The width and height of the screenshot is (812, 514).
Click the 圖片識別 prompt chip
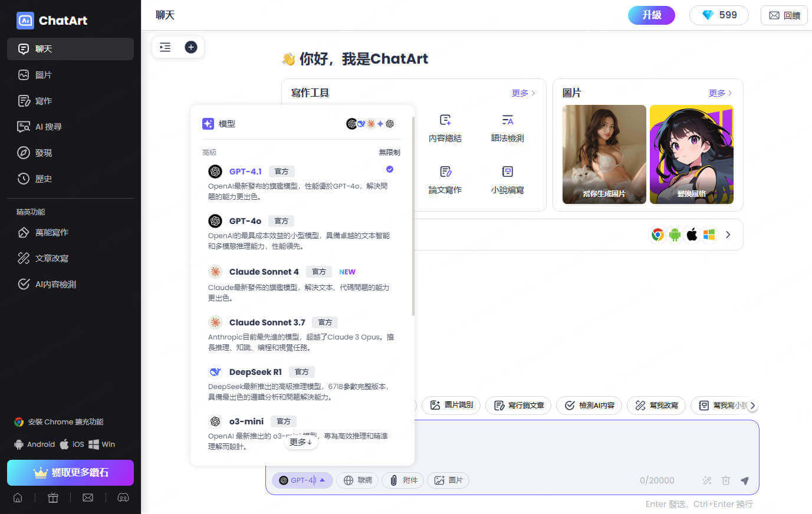click(451, 406)
